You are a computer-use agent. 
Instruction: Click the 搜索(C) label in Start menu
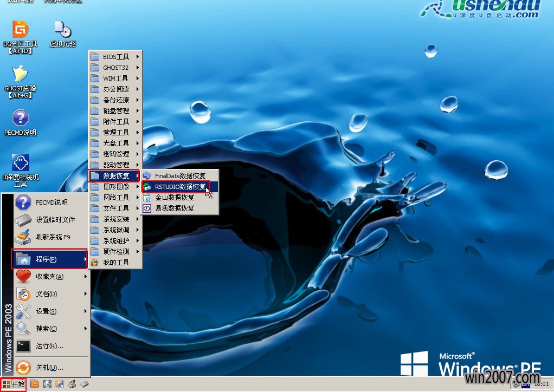coord(46,329)
